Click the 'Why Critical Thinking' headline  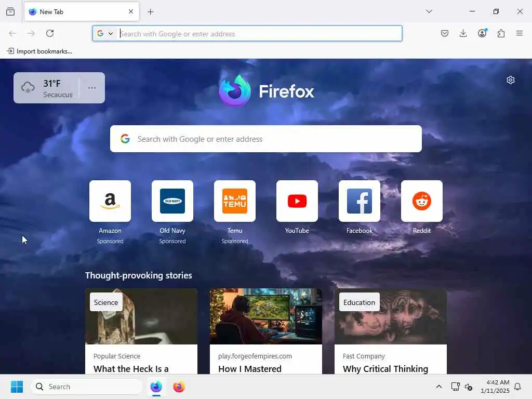tap(385, 369)
